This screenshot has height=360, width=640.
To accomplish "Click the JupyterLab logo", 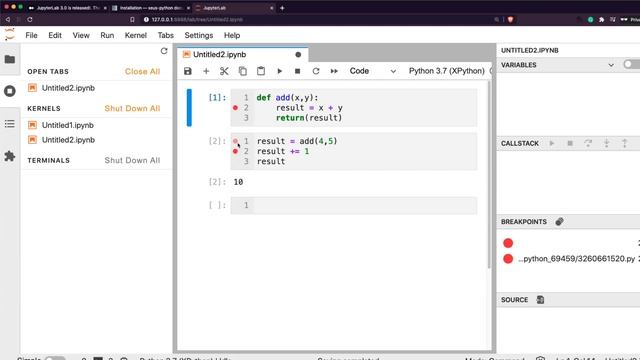I will coord(10,35).
